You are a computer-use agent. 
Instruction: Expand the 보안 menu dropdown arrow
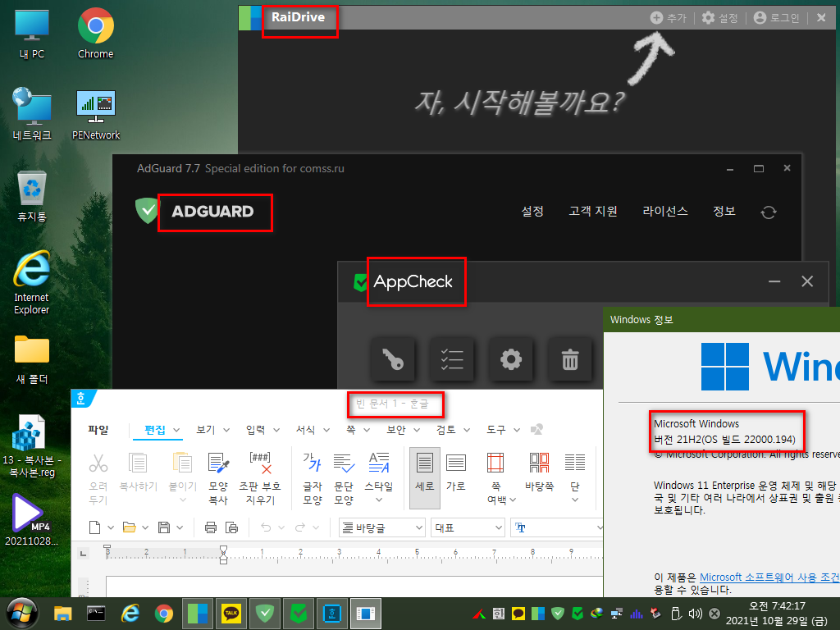(417, 430)
